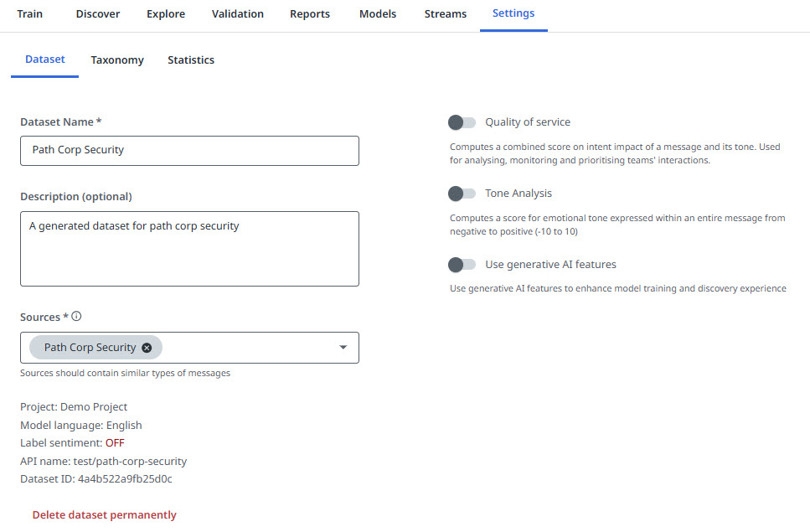Image resolution: width=810 pixels, height=532 pixels.
Task: Click the Sources info icon
Action: coord(76,317)
